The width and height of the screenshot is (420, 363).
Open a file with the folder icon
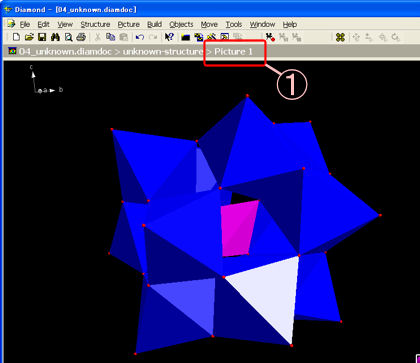pos(29,37)
